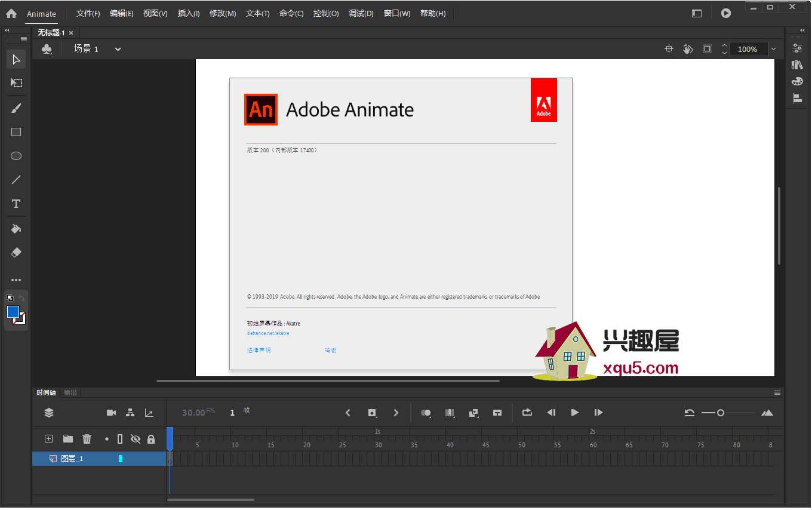The height and width of the screenshot is (510, 812).
Task: Select the Brush tool
Action: [x=16, y=108]
